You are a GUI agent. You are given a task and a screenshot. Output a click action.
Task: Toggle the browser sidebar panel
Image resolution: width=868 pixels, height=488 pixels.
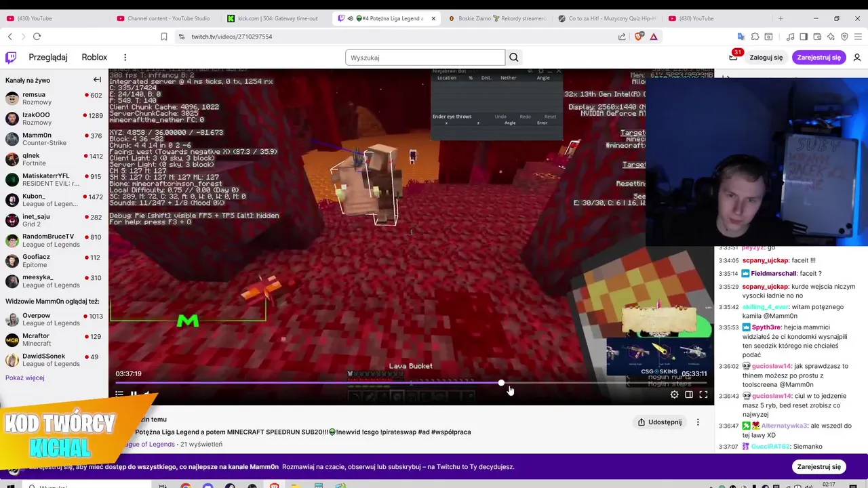(x=804, y=37)
